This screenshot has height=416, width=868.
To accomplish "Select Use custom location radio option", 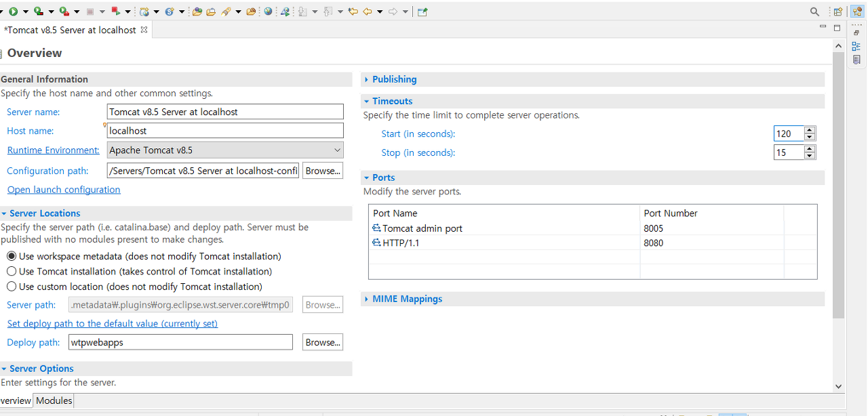I will coord(12,287).
